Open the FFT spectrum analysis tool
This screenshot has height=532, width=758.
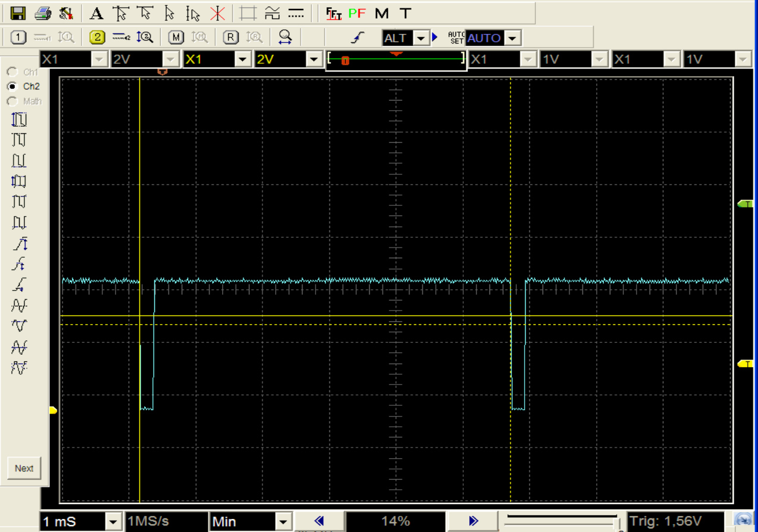334,13
